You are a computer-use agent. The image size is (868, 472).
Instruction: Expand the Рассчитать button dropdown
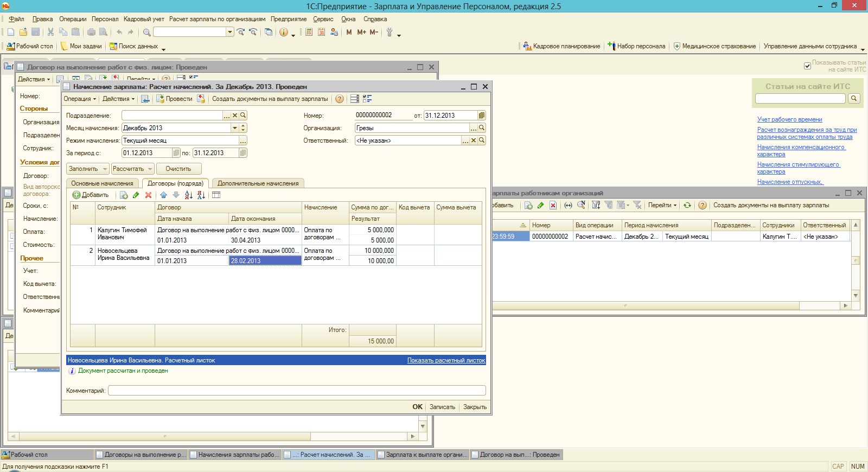point(150,169)
